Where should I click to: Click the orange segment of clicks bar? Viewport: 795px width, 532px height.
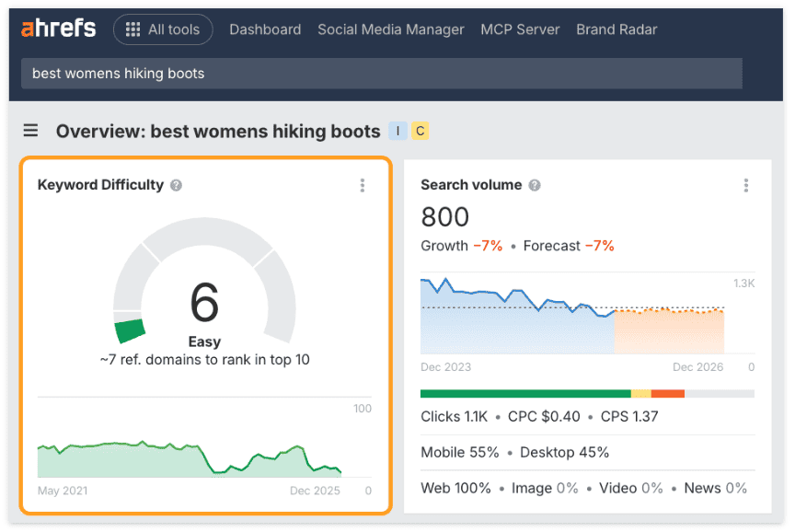668,394
